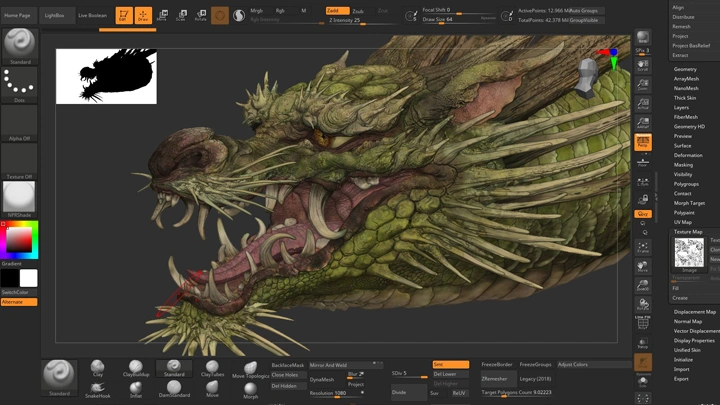Screen dimensions: 720x405
Task: Toggle Mrgb channel
Action: [256, 11]
